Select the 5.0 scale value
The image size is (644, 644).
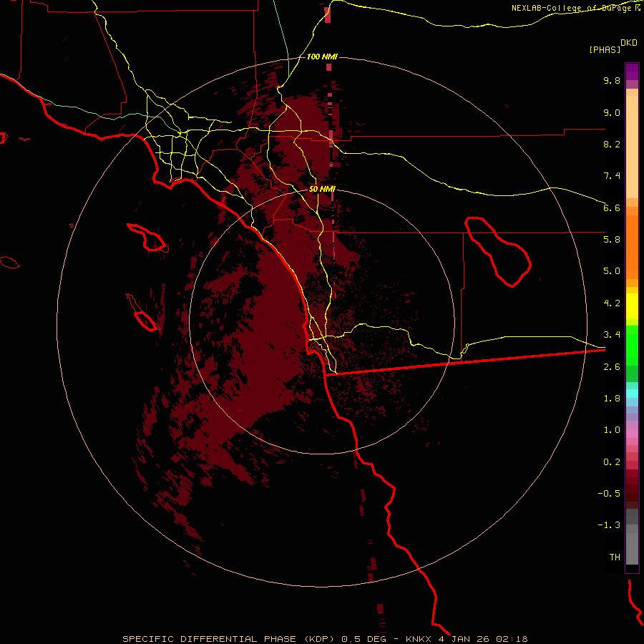pos(612,271)
